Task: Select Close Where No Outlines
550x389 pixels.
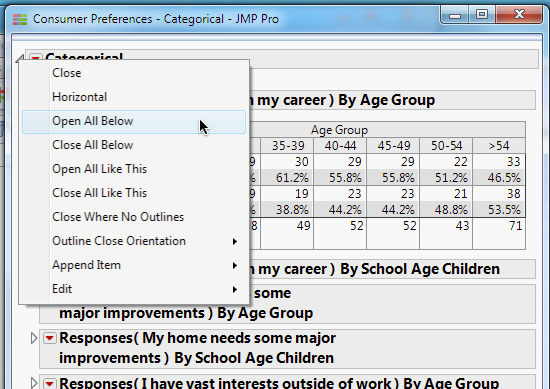Action: 134,217
